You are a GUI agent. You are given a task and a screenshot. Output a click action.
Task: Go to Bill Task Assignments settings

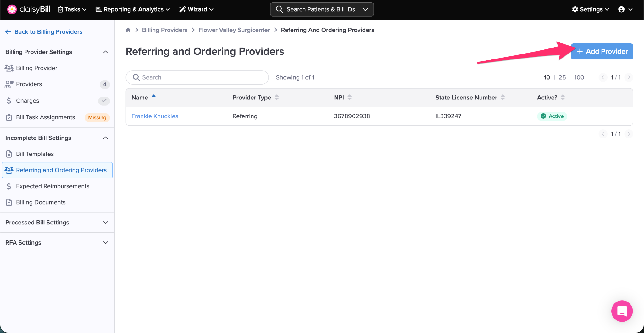(x=46, y=117)
